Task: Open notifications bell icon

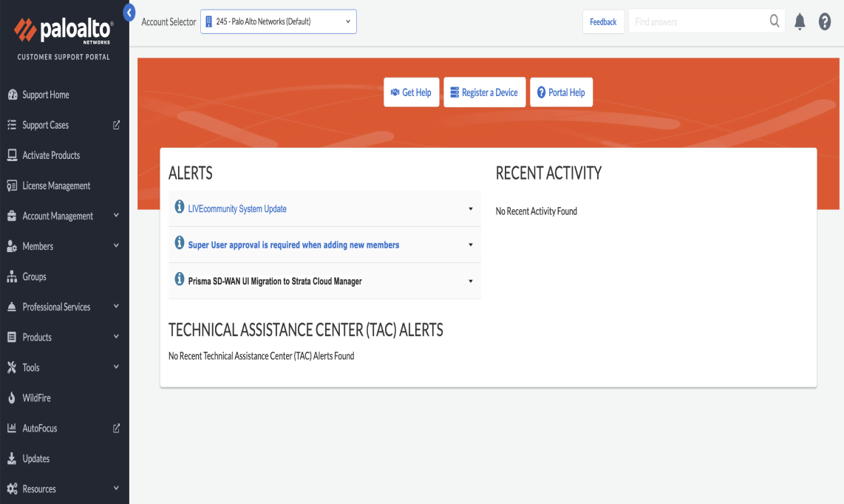Action: coord(800,21)
